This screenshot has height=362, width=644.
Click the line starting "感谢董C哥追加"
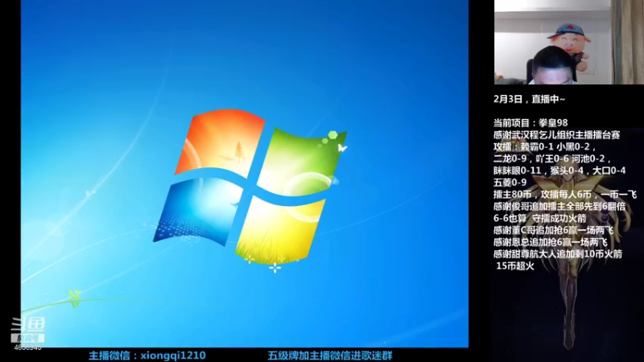point(553,230)
